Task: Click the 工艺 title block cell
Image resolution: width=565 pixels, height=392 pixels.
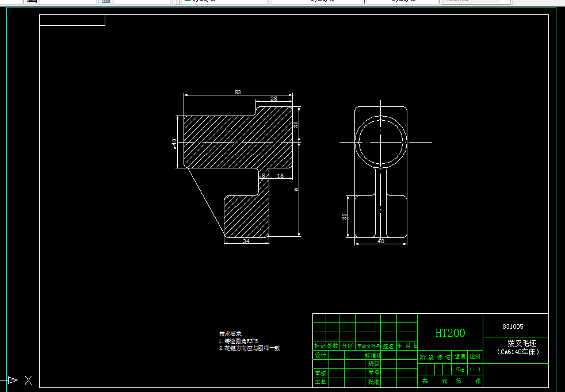Action: [x=320, y=382]
